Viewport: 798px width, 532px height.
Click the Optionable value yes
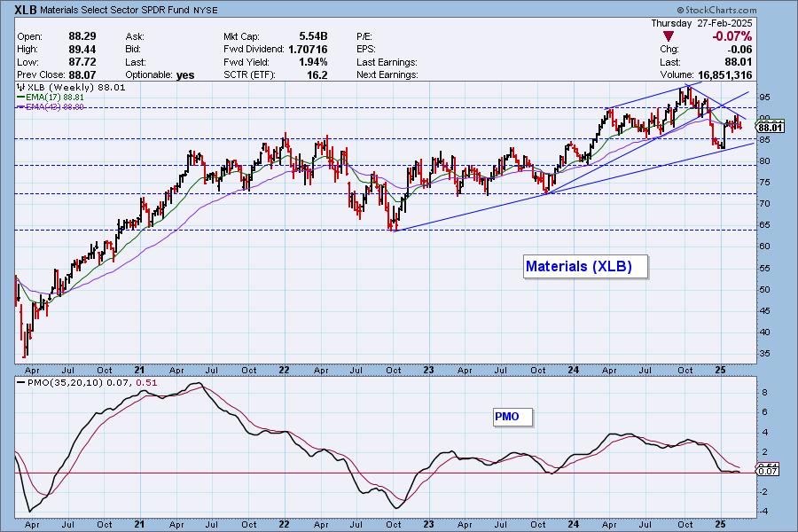(185, 74)
